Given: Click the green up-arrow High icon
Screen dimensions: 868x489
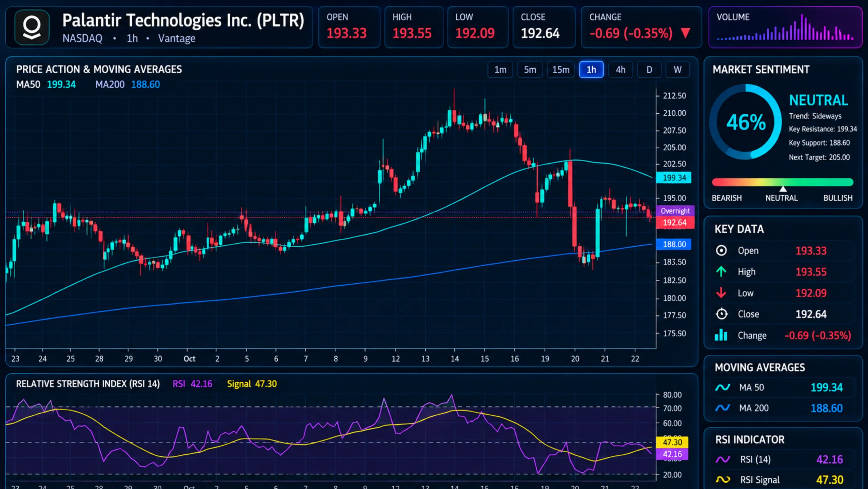Looking at the screenshot, I should coord(721,271).
